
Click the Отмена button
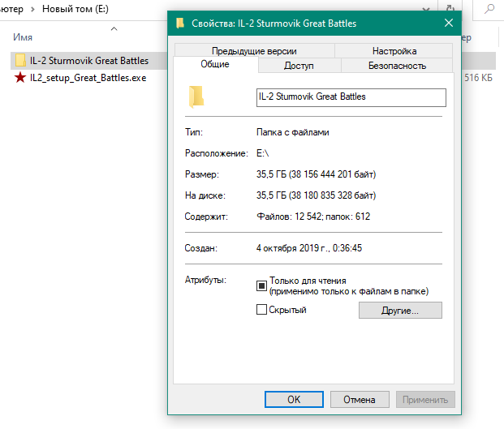pyautogui.click(x=360, y=400)
